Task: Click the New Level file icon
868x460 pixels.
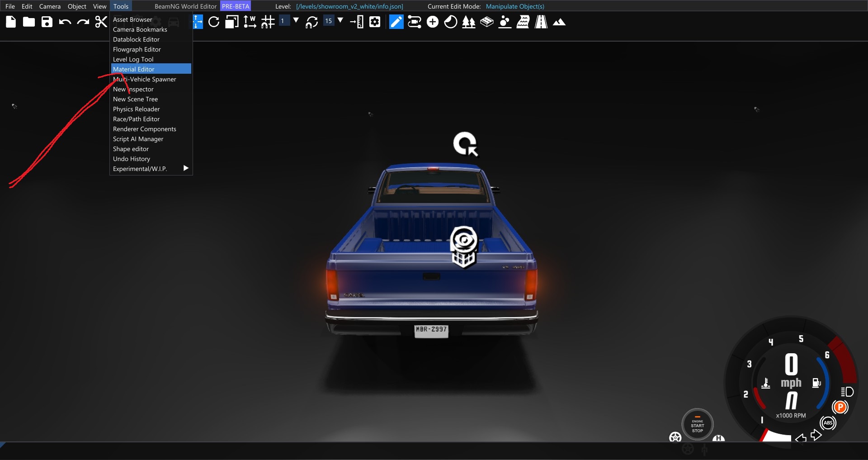Action: tap(11, 22)
